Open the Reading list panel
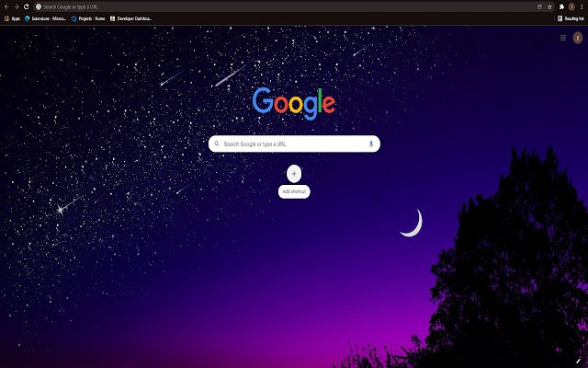 [571, 18]
